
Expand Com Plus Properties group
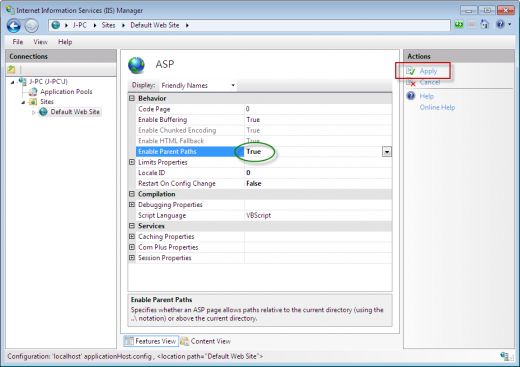pyautogui.click(x=132, y=247)
